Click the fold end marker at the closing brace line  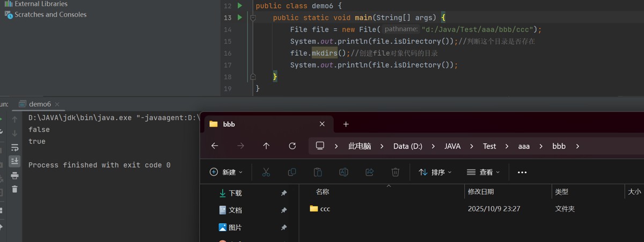click(x=253, y=77)
